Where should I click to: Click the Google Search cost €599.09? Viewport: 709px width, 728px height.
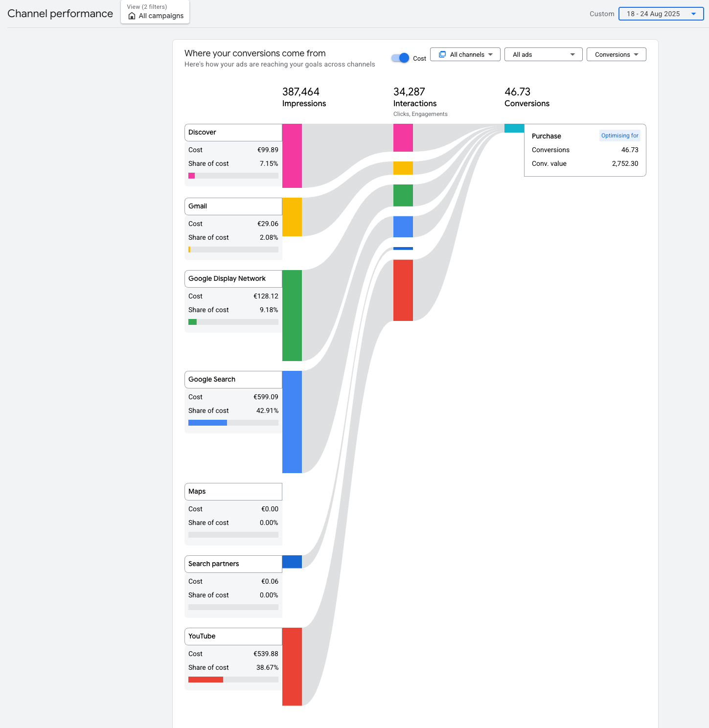tap(266, 397)
